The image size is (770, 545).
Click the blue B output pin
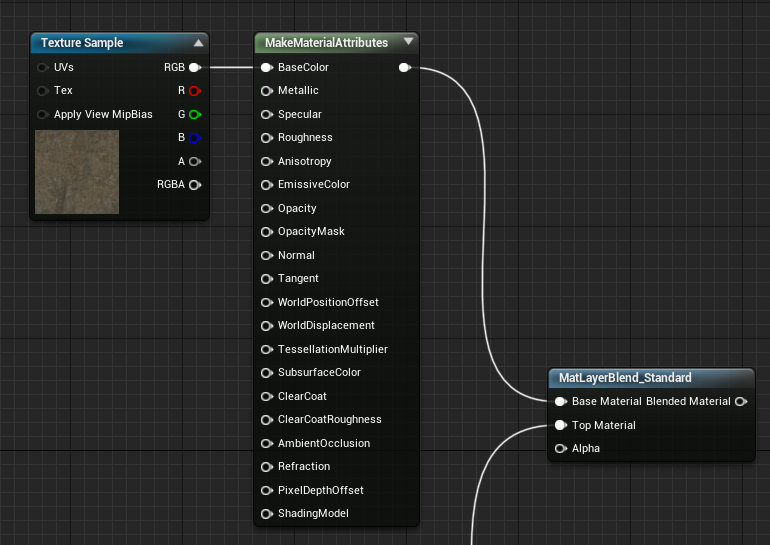tap(195, 138)
